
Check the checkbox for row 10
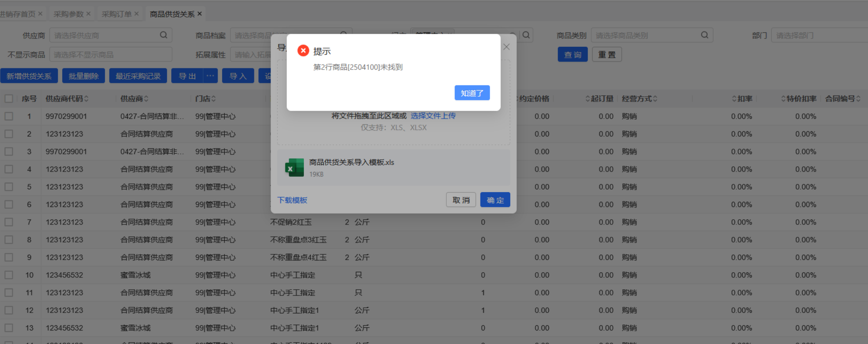(9, 275)
